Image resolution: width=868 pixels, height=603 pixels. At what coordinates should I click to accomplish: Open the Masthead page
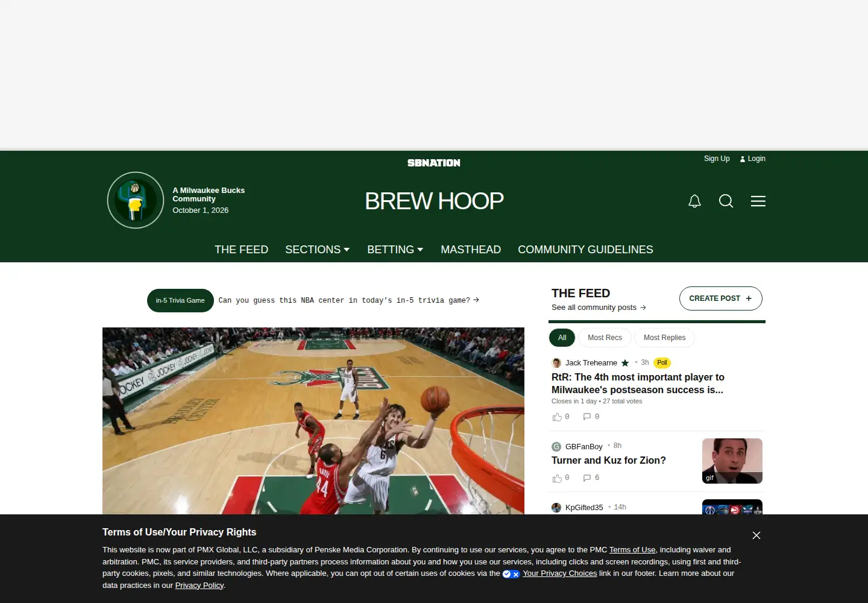471,250
